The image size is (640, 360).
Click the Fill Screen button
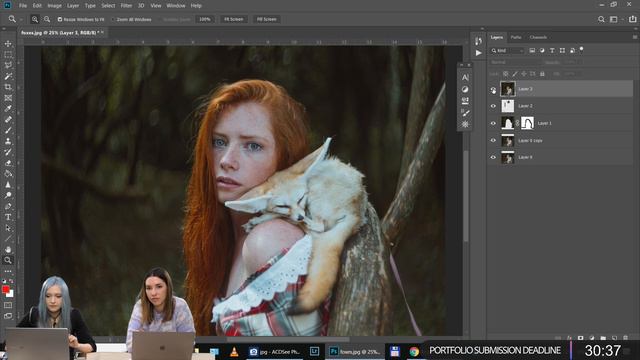pos(267,19)
